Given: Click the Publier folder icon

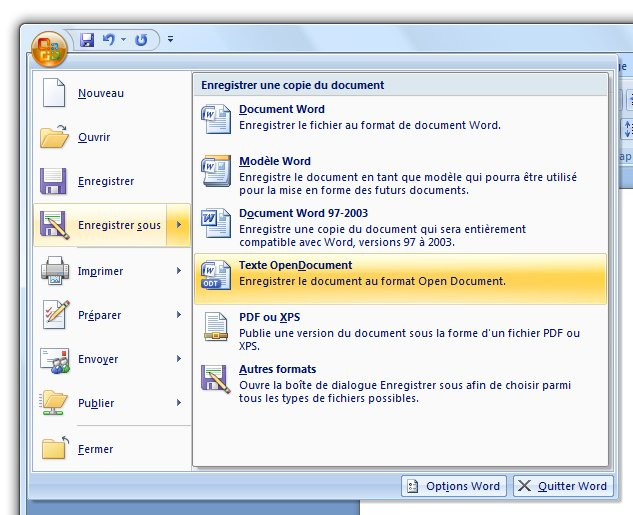Looking at the screenshot, I should 54,403.
